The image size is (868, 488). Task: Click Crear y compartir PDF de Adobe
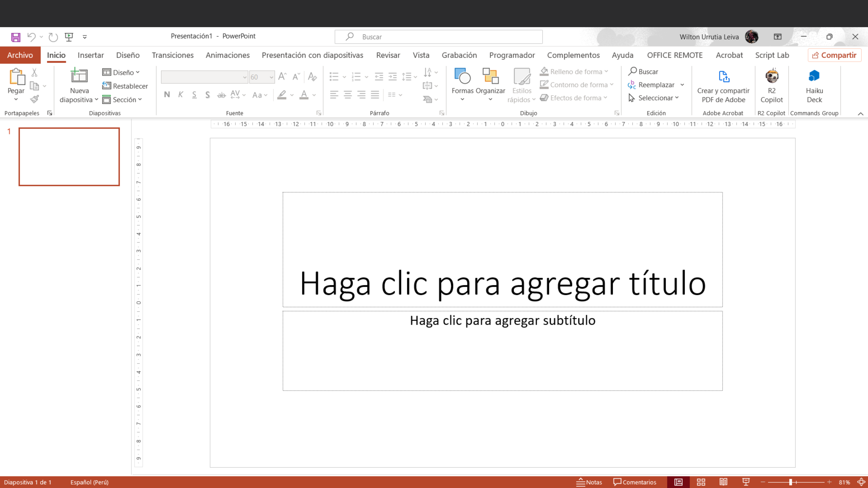pos(723,86)
